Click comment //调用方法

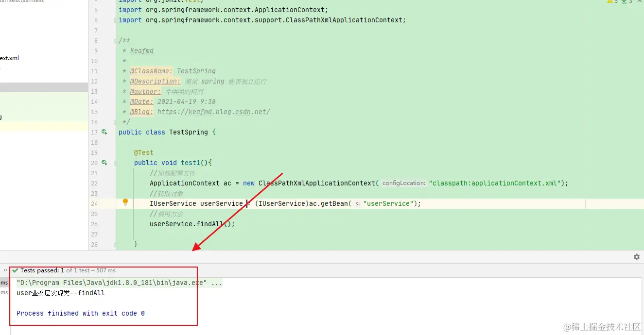click(x=166, y=214)
